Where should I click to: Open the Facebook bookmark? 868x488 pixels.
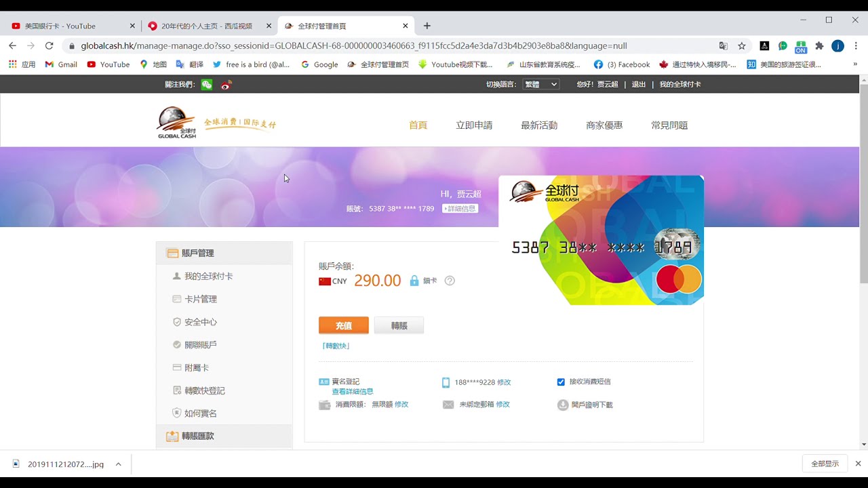pyautogui.click(x=622, y=64)
